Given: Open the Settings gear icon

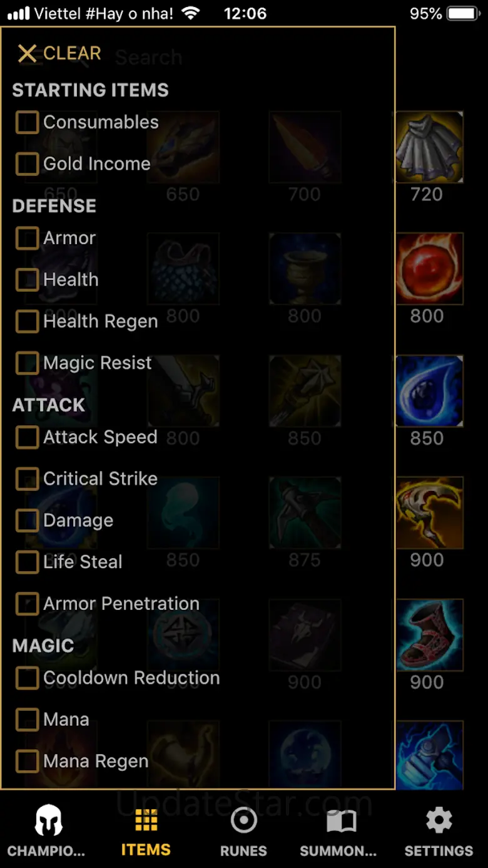Looking at the screenshot, I should (x=439, y=820).
